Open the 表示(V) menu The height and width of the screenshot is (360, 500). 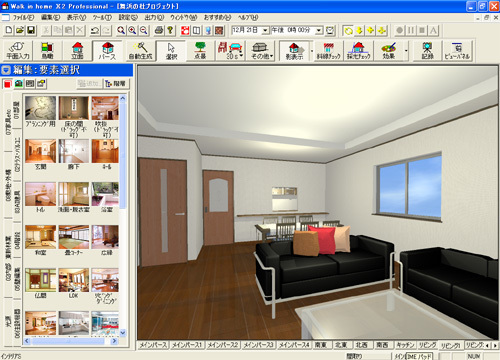coord(76,17)
